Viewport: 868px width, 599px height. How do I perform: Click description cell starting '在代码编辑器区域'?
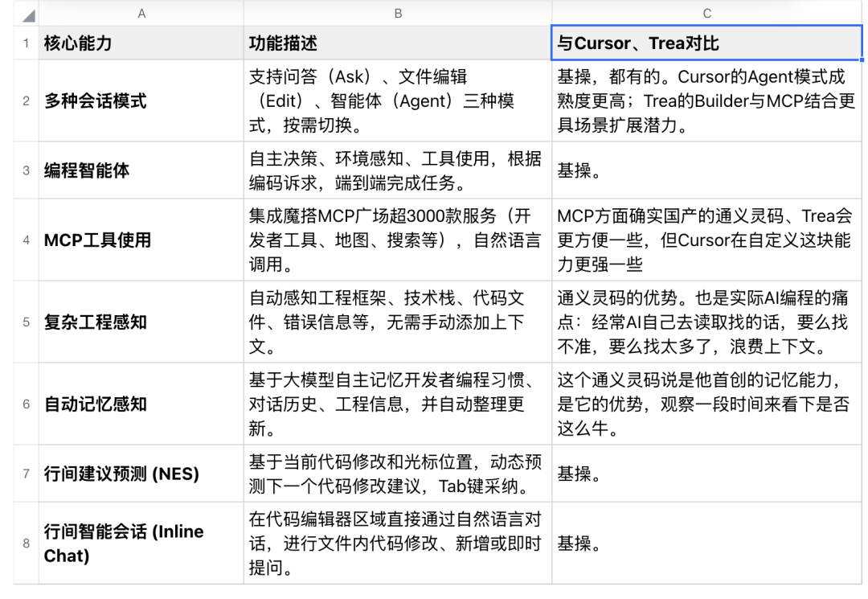[x=398, y=544]
